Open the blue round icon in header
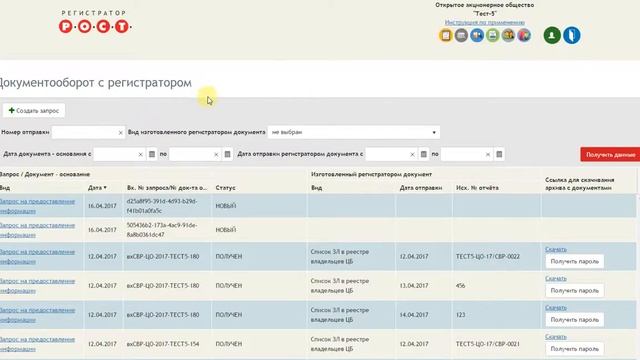 tap(477, 36)
